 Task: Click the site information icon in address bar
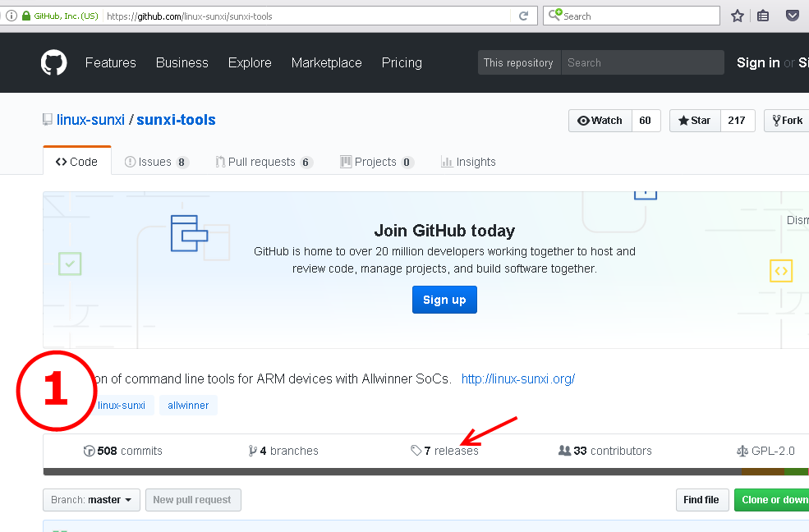pos(11,16)
